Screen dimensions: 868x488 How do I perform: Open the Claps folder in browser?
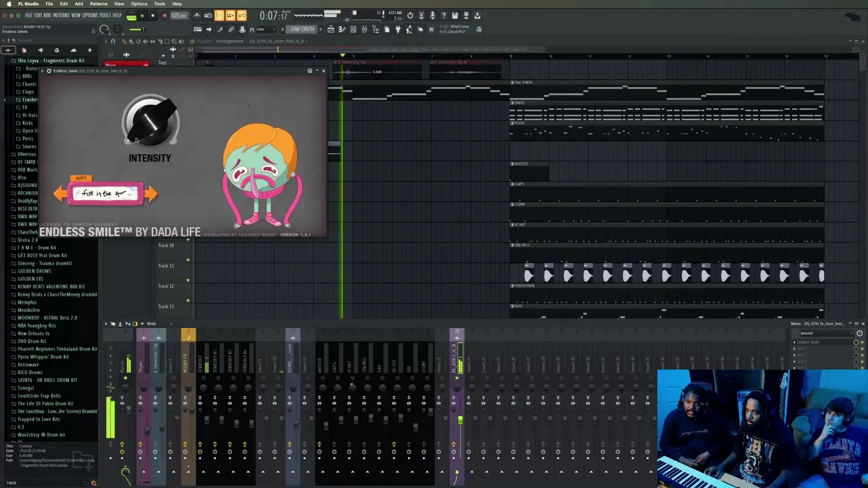28,91
